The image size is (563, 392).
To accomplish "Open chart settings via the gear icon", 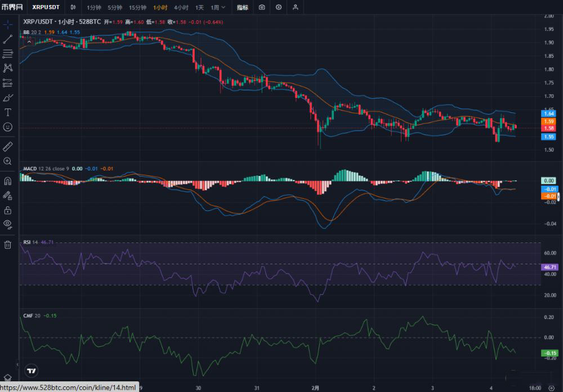I will 278,7.
